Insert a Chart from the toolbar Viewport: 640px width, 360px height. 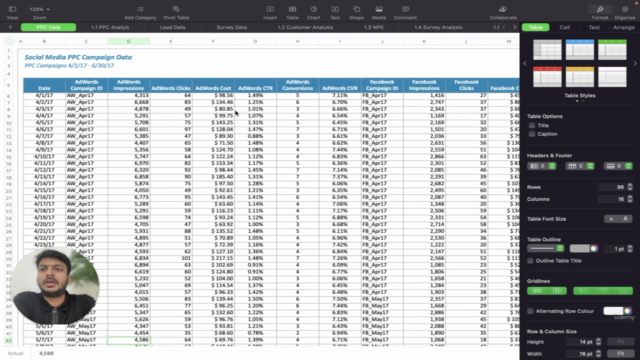tap(313, 9)
